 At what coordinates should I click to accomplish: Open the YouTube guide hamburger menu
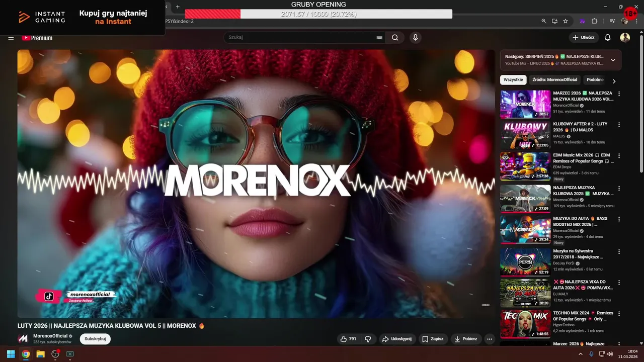point(11,38)
